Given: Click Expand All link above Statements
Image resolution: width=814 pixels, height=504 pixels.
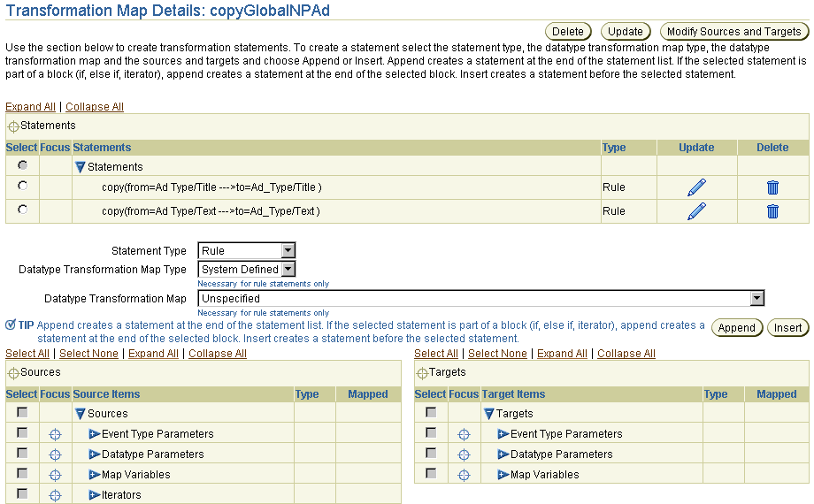Looking at the screenshot, I should [x=30, y=106].
